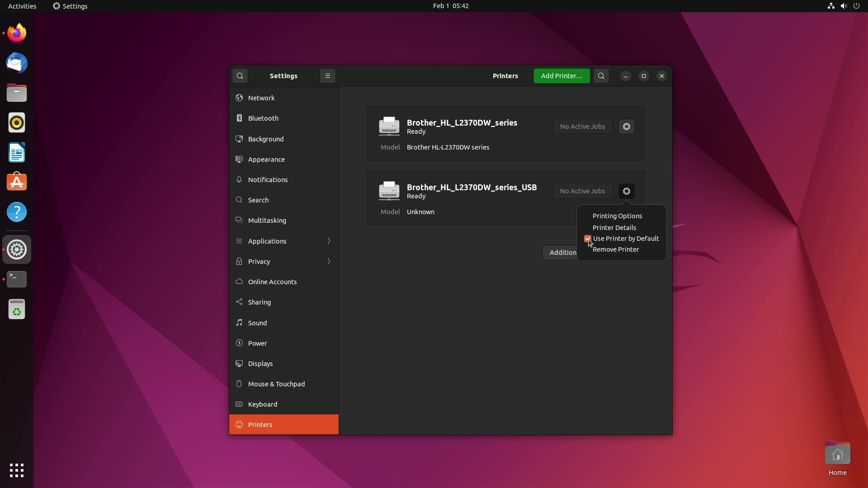
Task: Minimize the Settings window
Action: click(626, 76)
